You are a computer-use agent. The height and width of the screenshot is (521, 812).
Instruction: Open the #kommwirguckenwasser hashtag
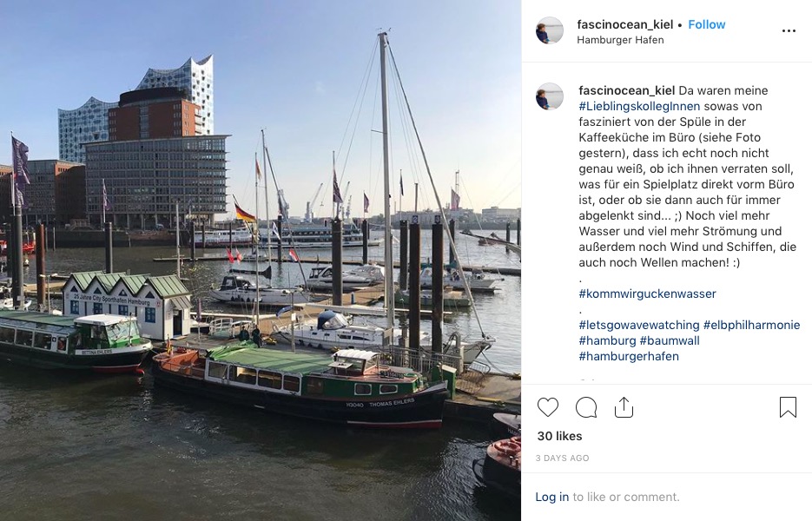tap(647, 293)
